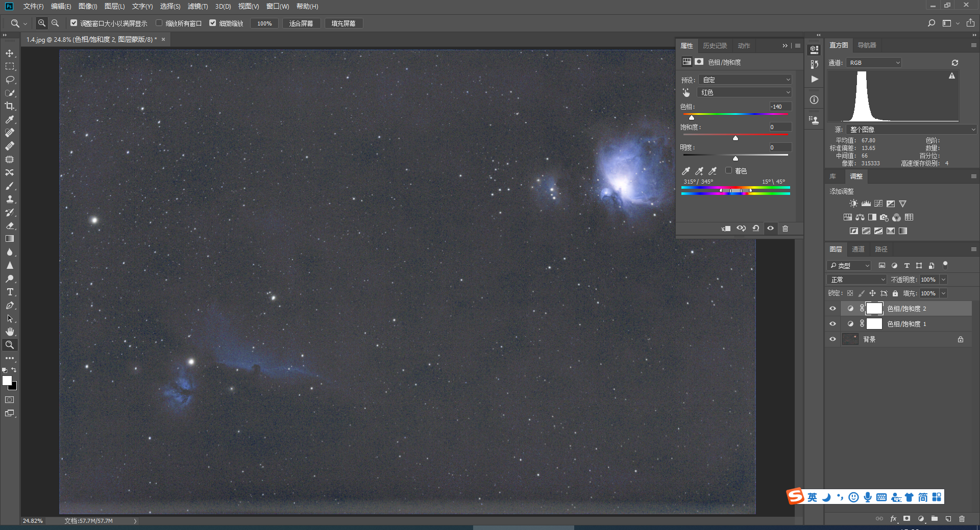Click the 100% zoom button

(x=264, y=23)
